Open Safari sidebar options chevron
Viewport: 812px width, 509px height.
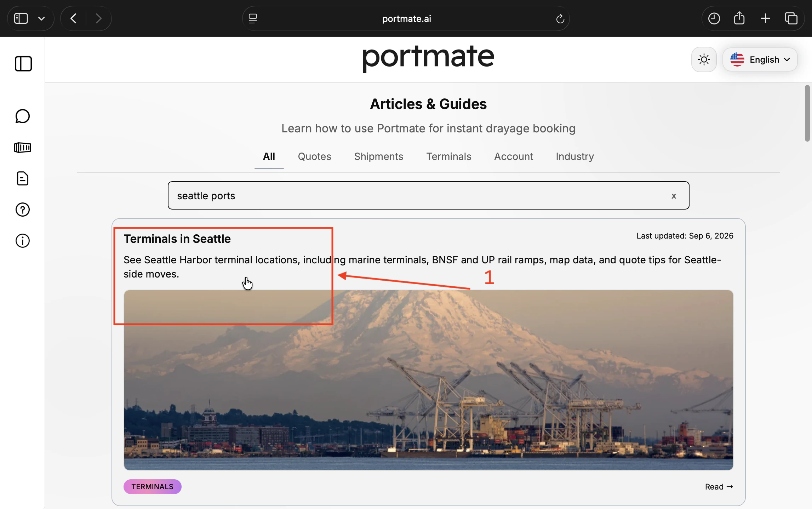click(x=42, y=18)
